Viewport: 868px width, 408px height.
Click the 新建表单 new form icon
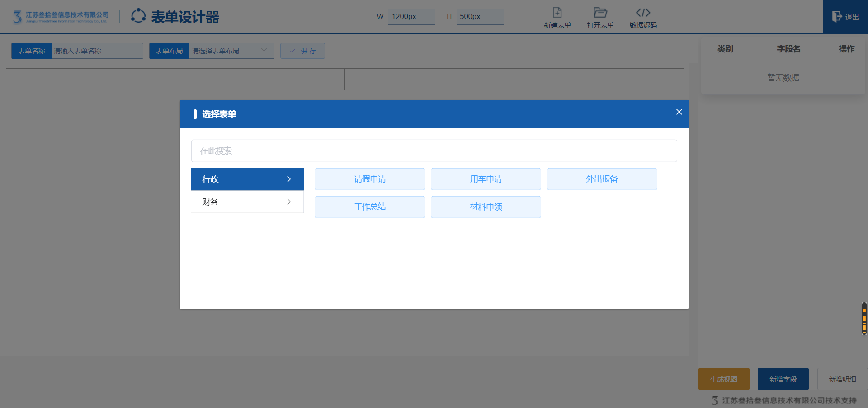(557, 13)
